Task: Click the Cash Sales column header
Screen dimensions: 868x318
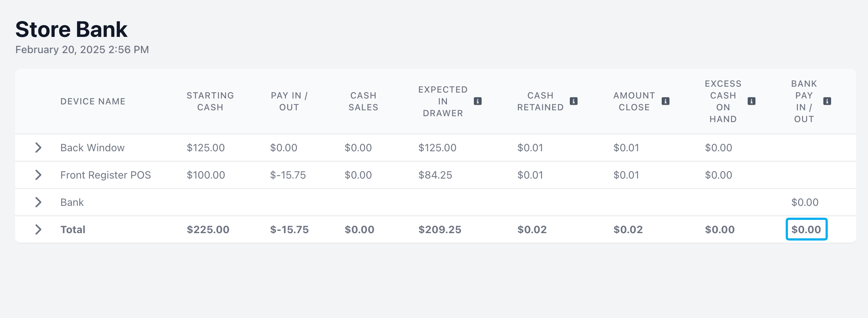Action: tap(363, 101)
